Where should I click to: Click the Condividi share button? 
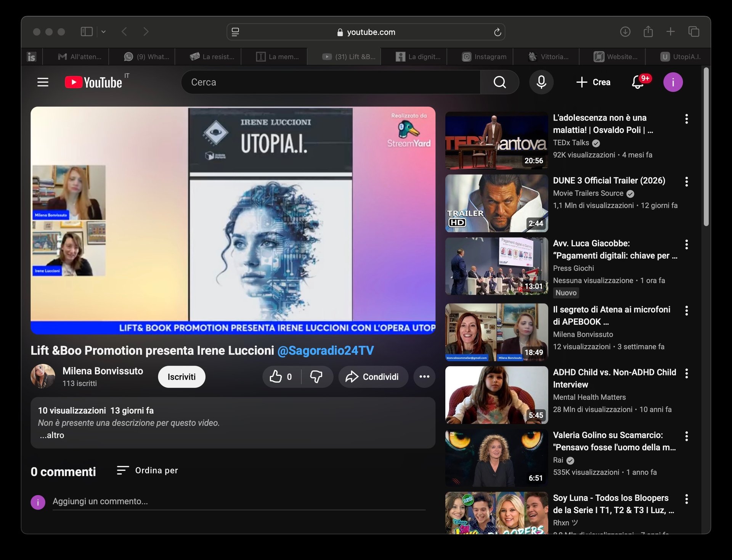[372, 377]
